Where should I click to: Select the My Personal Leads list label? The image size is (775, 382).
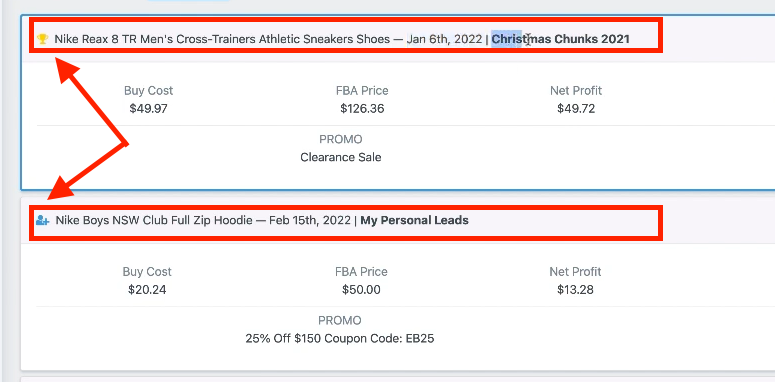click(414, 220)
